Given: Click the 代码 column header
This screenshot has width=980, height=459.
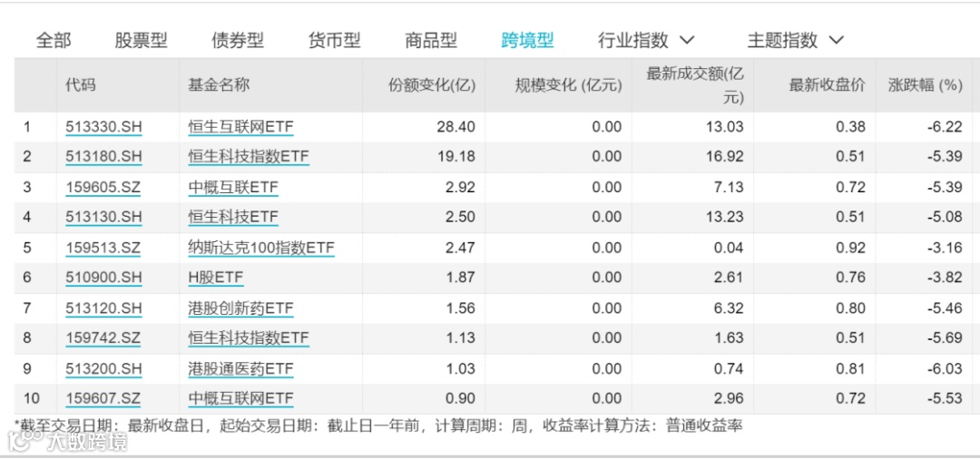Looking at the screenshot, I should tap(82, 85).
